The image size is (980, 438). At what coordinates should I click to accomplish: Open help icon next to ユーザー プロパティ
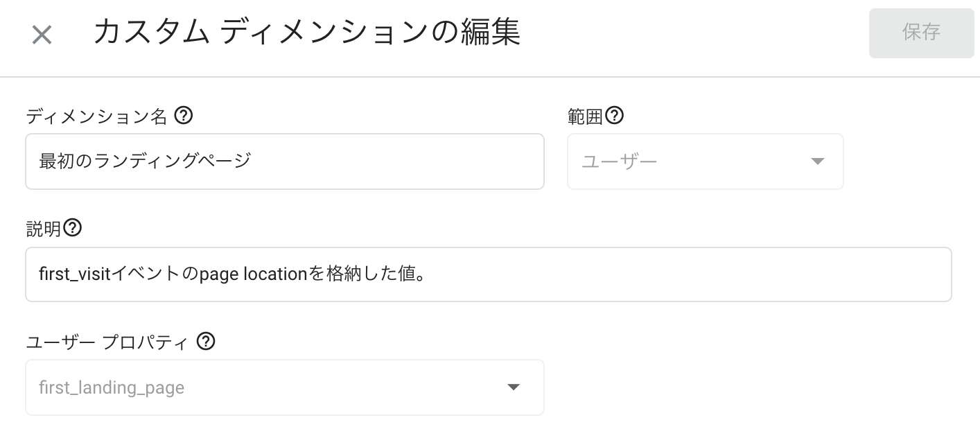pyautogui.click(x=206, y=341)
